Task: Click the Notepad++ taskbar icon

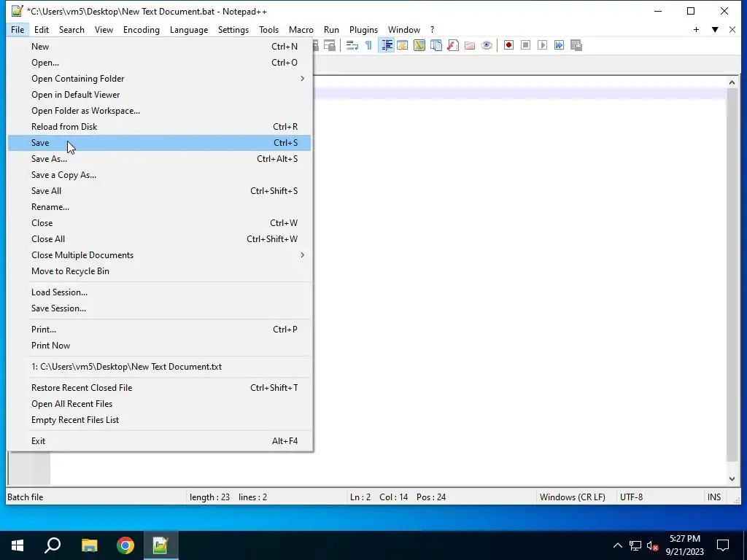Action: [160, 545]
